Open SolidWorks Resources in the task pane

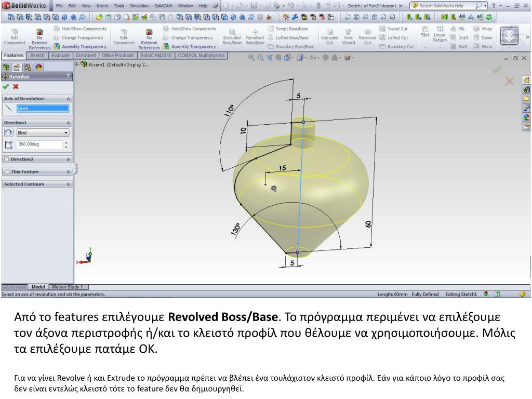point(526,81)
